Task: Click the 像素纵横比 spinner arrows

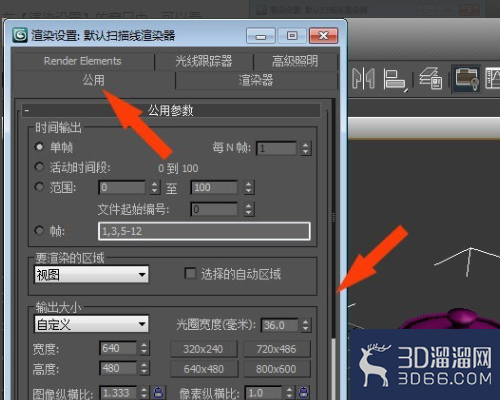Action: 289,392
